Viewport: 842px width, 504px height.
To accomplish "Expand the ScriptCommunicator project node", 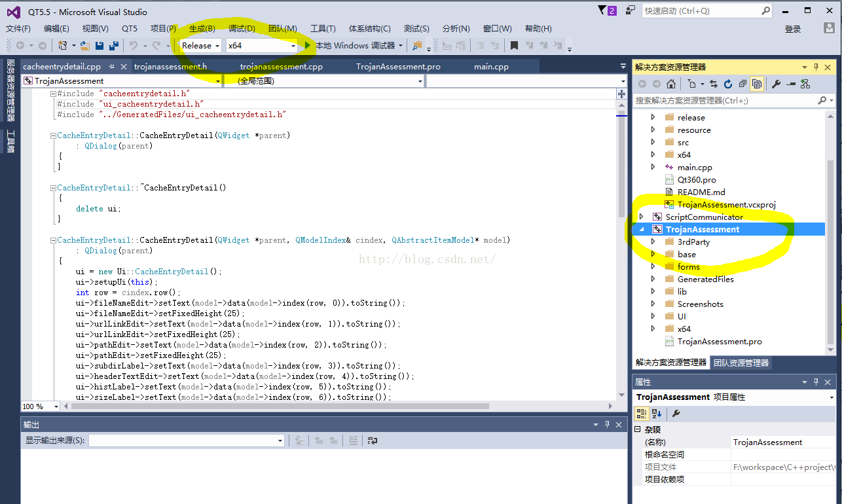I will pos(641,217).
